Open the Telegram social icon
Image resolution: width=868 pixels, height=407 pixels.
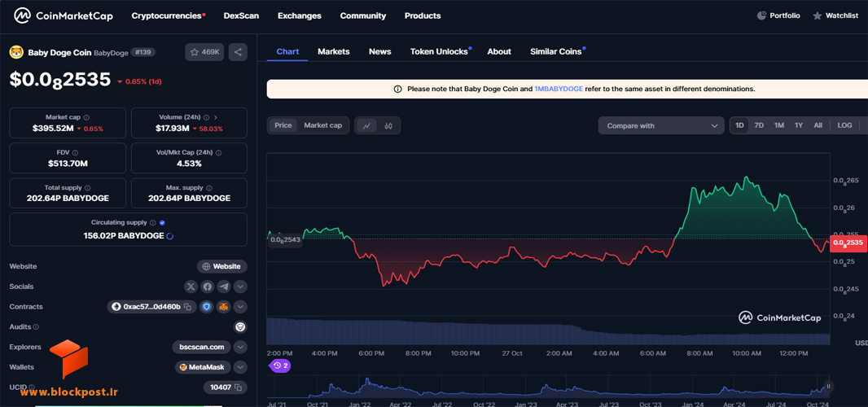click(224, 287)
